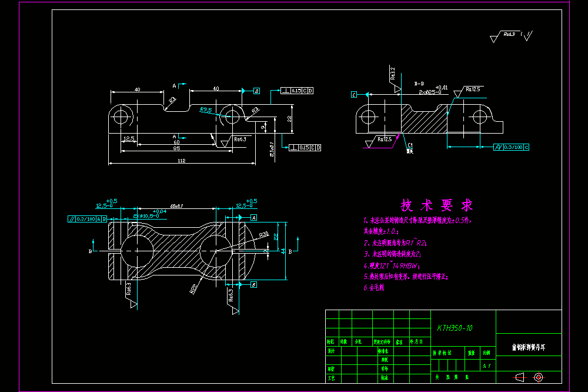Image resolution: width=588 pixels, height=392 pixels.
Task: Click requirement 1 text about 未注公差 casting tolerance
Action: tap(417, 220)
